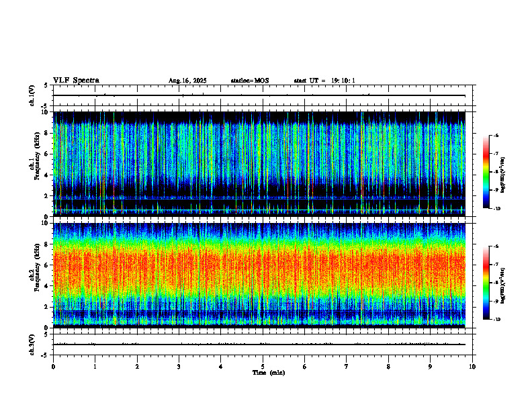Click the ch.2 spectrogram panel
Viewport: 532px width, 411px height.
tap(259, 275)
